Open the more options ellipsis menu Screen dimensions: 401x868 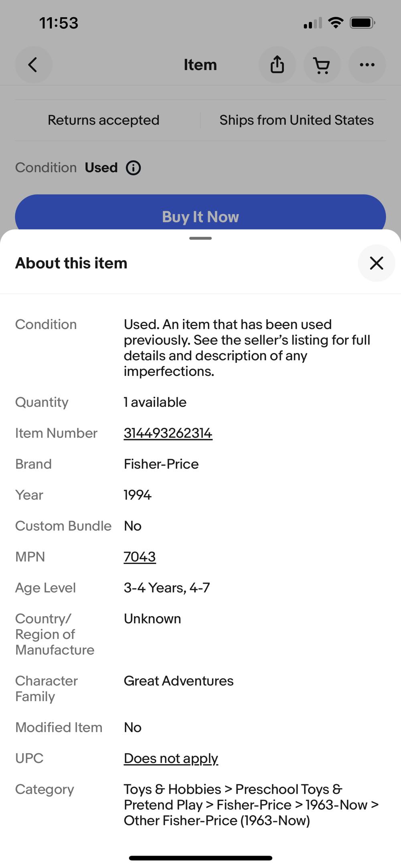(367, 65)
